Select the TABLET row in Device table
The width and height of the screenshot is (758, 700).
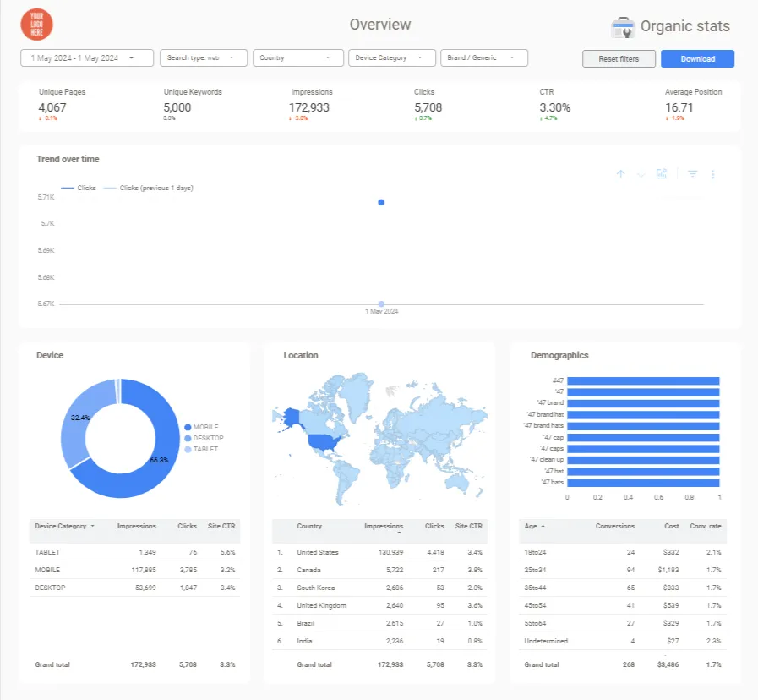(135, 552)
